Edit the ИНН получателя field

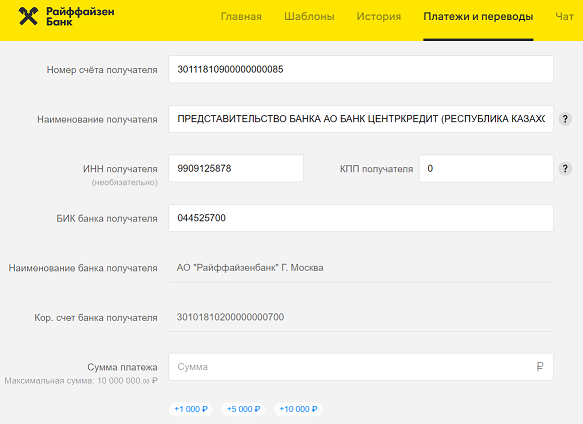point(236,168)
